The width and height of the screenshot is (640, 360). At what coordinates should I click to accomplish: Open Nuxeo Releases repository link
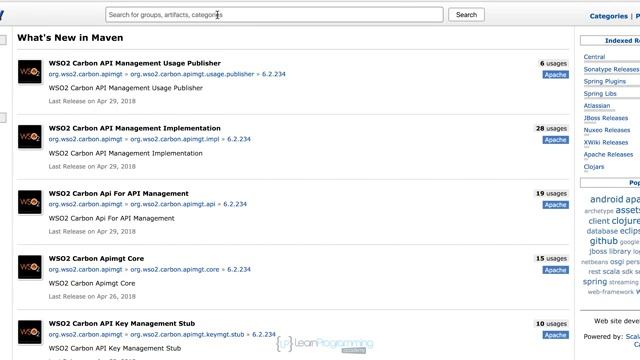pos(607,130)
